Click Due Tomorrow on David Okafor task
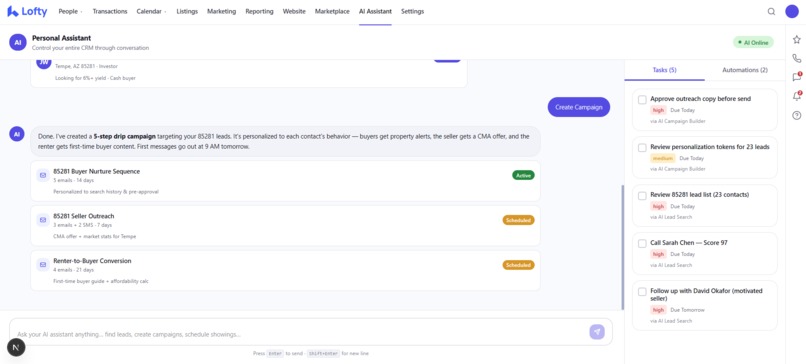This screenshot has width=806, height=364. [687, 310]
